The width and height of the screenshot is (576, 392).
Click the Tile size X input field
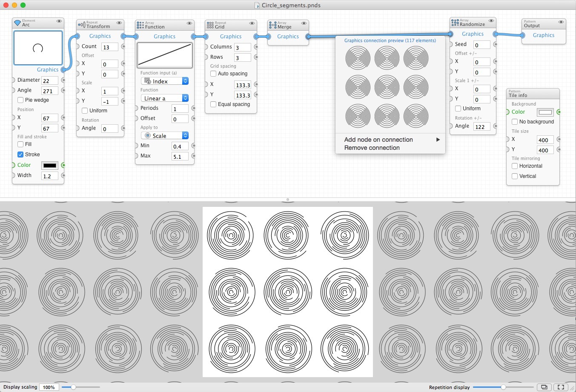tap(545, 140)
